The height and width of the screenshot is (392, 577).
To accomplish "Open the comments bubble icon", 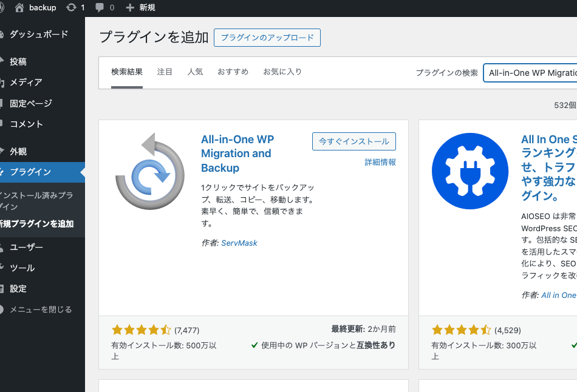I will [100, 8].
